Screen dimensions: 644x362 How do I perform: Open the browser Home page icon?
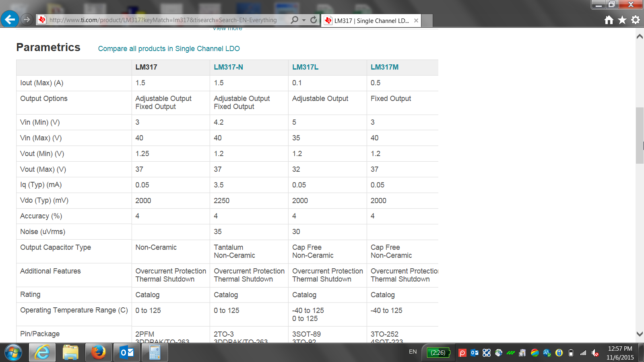[x=609, y=20]
